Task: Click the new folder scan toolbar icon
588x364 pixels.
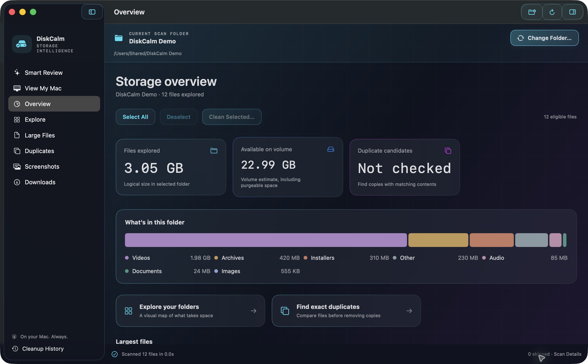Action: [532, 12]
